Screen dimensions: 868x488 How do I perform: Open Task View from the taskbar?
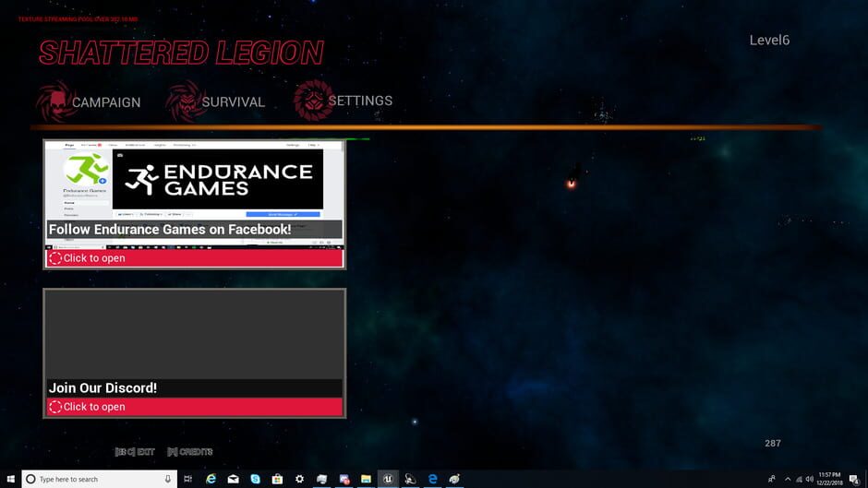188,479
